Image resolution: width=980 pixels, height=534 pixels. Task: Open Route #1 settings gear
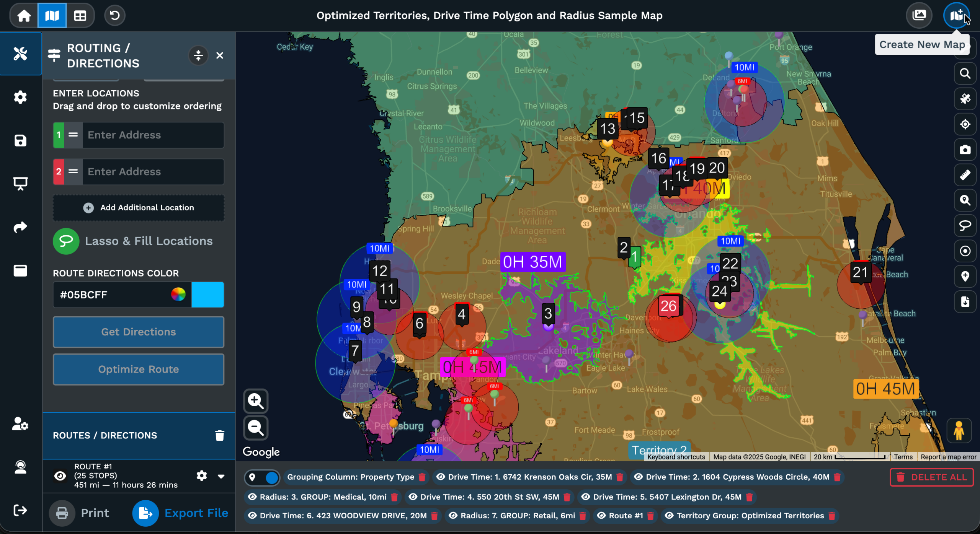[201, 476]
